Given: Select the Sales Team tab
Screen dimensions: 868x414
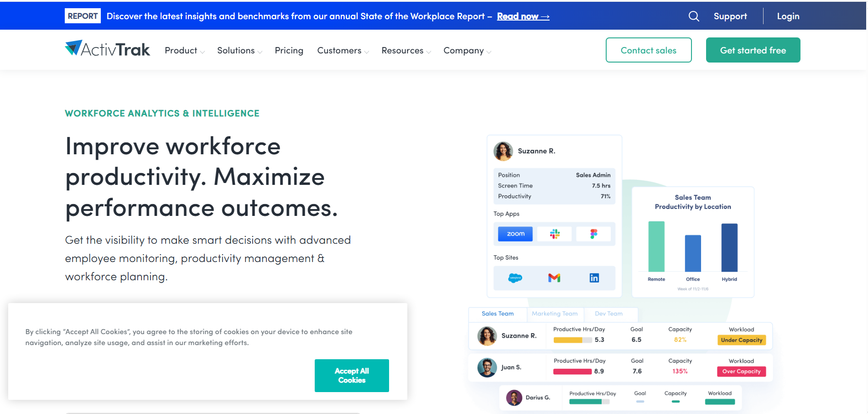Looking at the screenshot, I should (497, 314).
